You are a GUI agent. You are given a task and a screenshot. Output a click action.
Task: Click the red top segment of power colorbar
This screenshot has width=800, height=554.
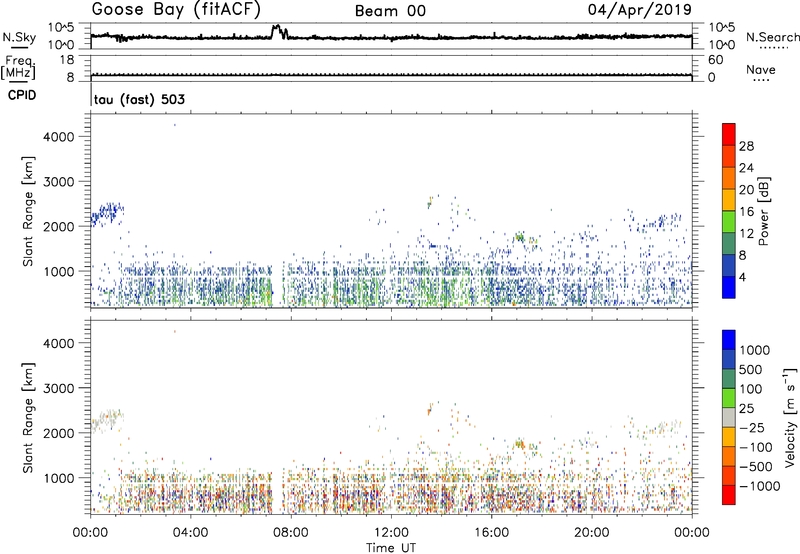pyautogui.click(x=729, y=134)
